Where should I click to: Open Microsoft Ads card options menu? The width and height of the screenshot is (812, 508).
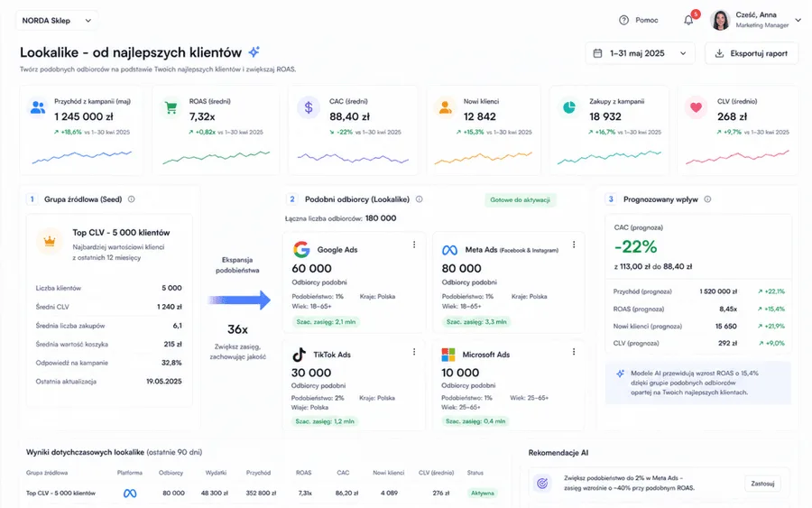click(574, 352)
